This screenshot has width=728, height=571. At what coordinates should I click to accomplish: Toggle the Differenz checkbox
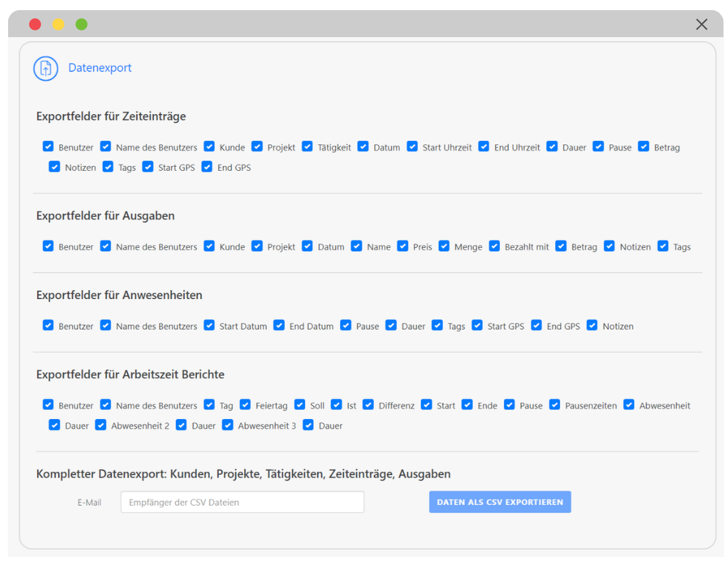[368, 405]
